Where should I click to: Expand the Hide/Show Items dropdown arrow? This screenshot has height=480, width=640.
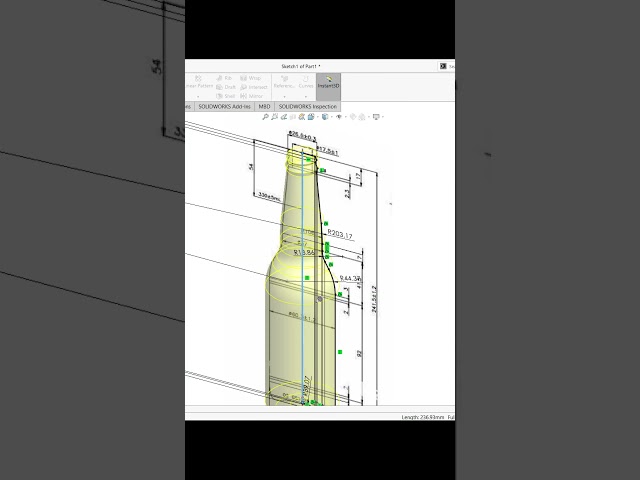pyautogui.click(x=345, y=117)
